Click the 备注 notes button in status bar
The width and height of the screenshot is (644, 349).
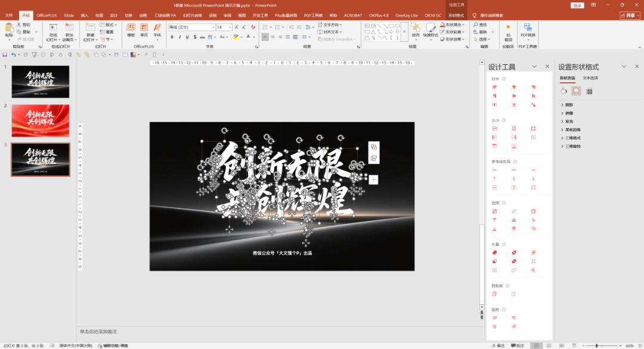(499, 345)
